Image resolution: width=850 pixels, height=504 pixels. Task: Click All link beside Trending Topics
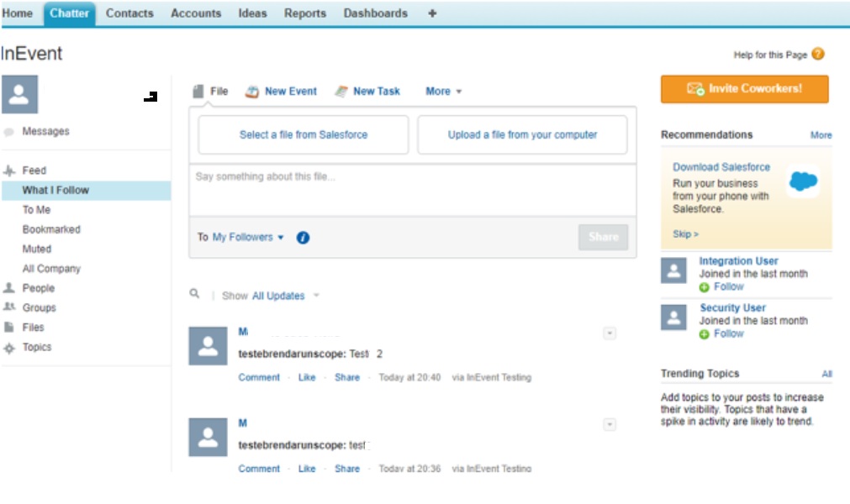(x=826, y=374)
